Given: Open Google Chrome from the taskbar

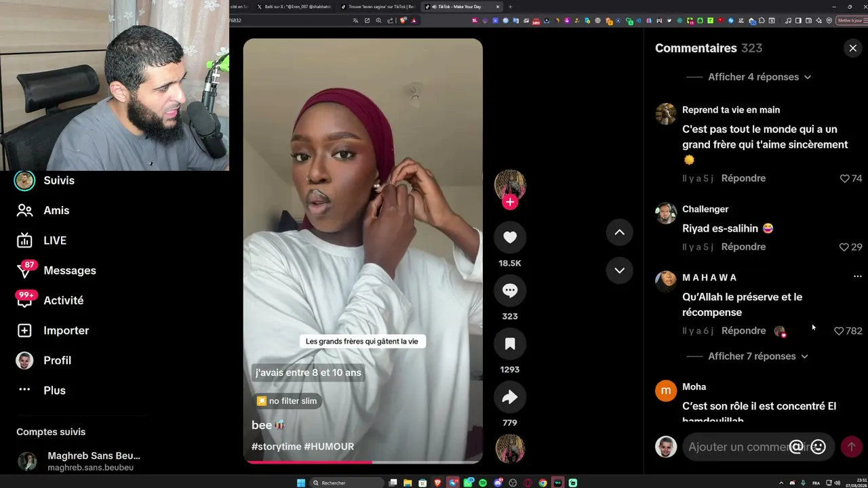Looking at the screenshot, I should [542, 483].
